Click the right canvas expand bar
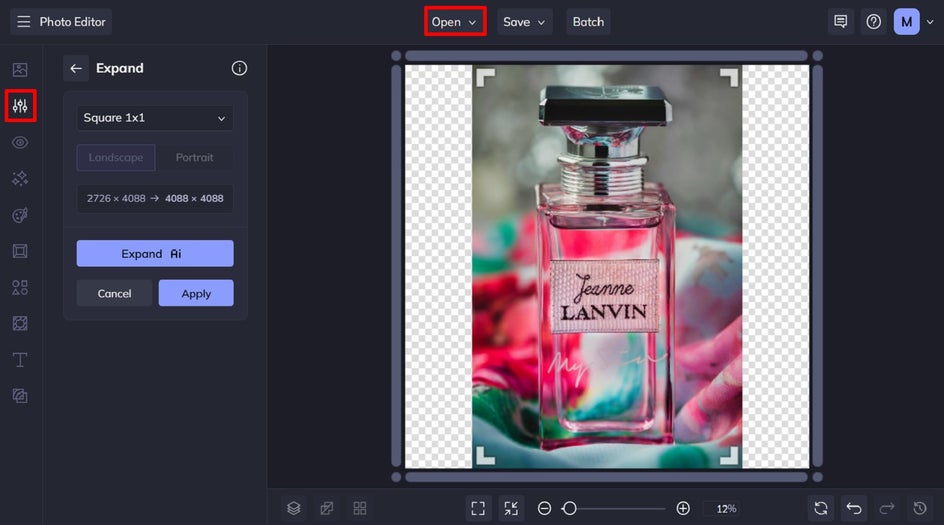Screen dimensions: 944x525 (x=817, y=266)
